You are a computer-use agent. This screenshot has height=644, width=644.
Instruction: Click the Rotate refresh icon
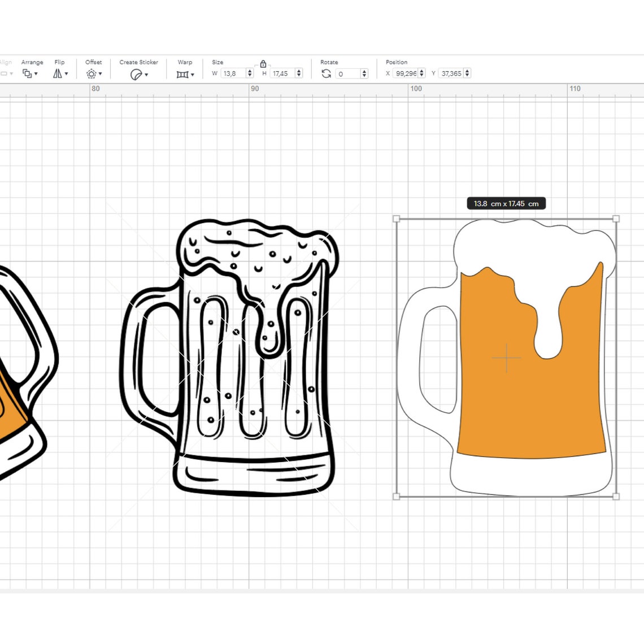tap(326, 73)
